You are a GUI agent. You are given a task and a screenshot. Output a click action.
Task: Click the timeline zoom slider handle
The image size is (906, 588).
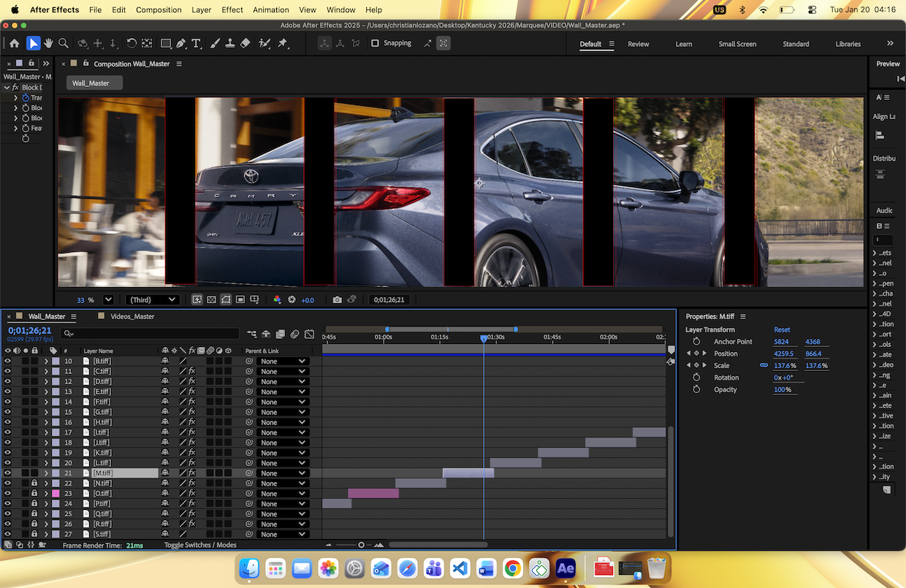tap(361, 545)
